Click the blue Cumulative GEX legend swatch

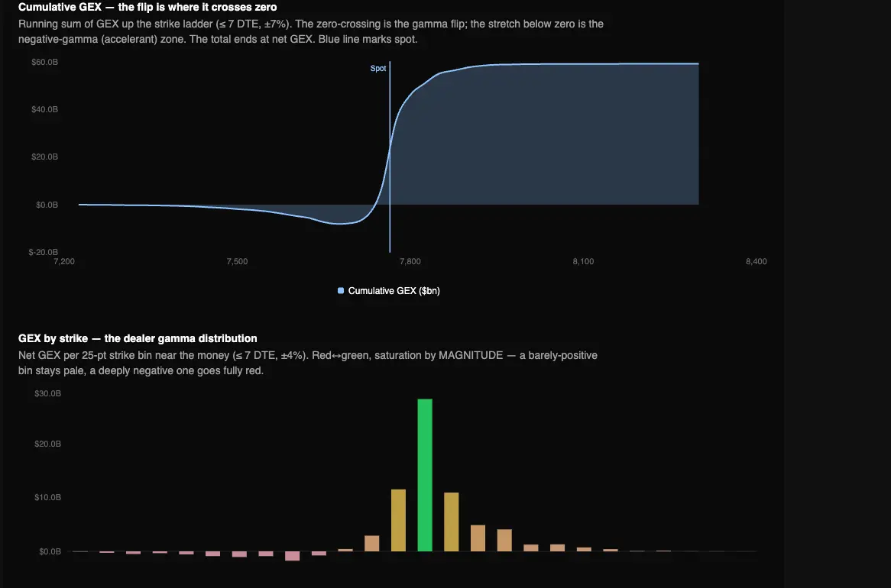point(341,291)
